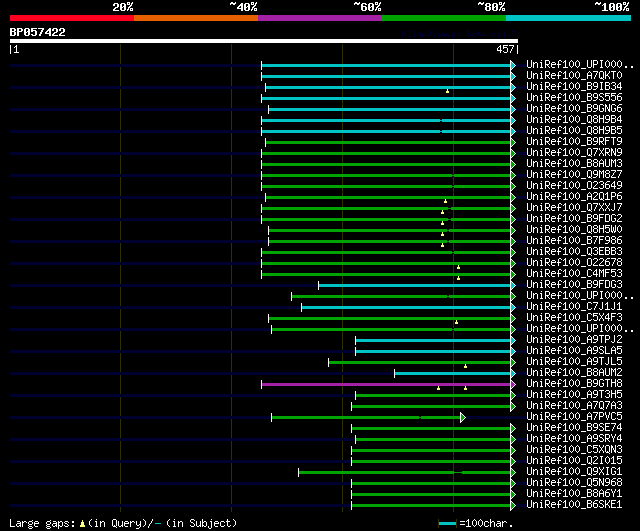Click the orange ~40% identity legend segment
The height and width of the screenshot is (531, 640).
point(196,18)
